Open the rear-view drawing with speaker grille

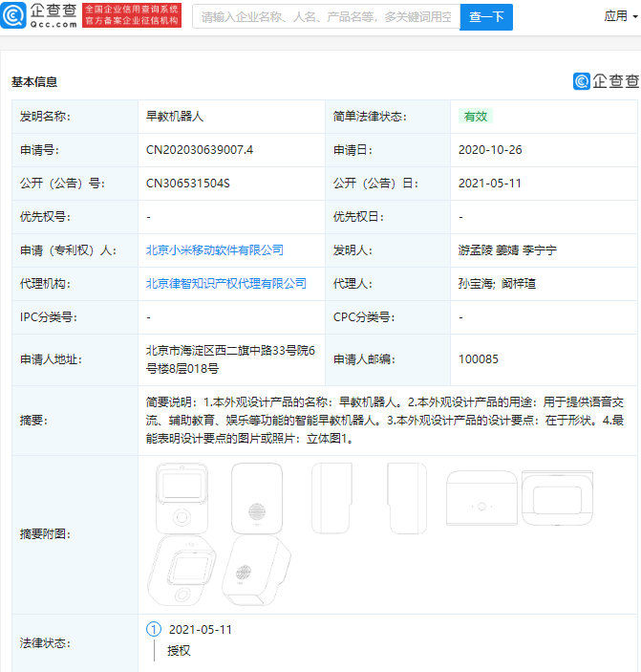click(x=254, y=496)
